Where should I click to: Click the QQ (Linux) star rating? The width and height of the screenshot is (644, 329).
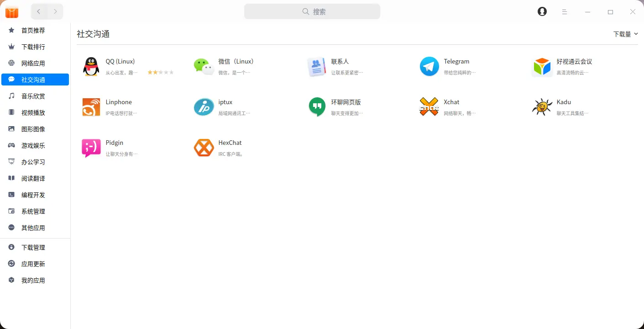161,72
